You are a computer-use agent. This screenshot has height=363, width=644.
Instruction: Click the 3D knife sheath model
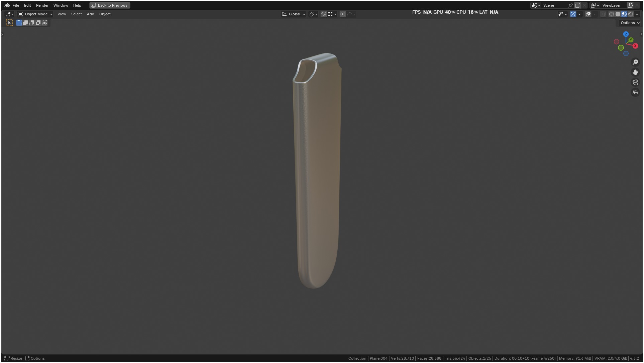click(317, 170)
